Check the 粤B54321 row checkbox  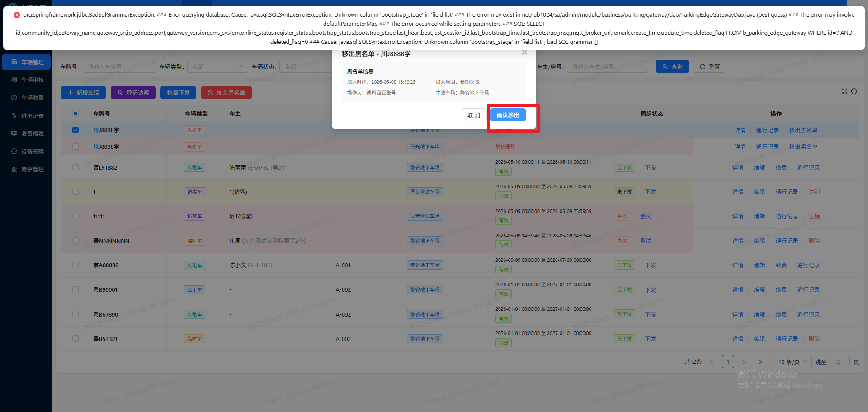pyautogui.click(x=75, y=339)
